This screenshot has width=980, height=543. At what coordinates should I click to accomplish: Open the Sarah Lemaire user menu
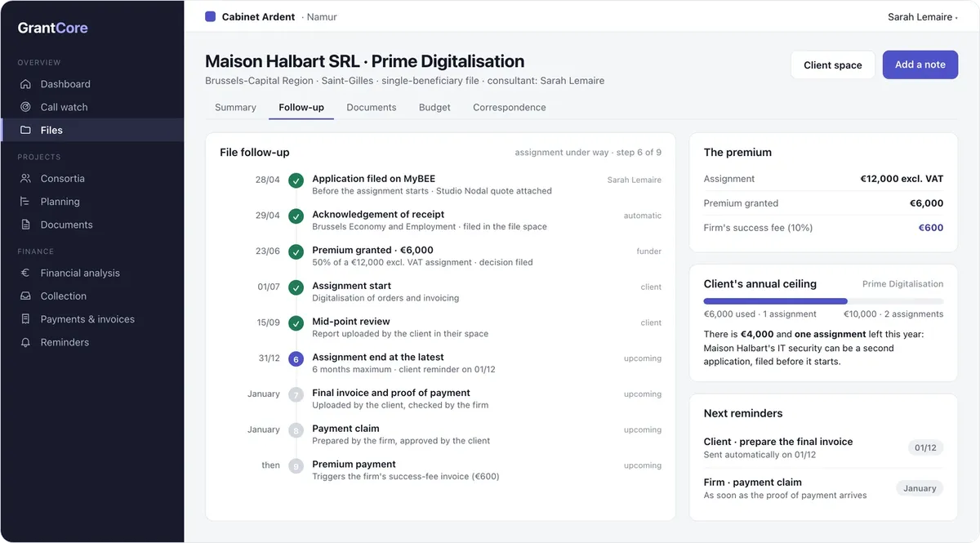(923, 17)
